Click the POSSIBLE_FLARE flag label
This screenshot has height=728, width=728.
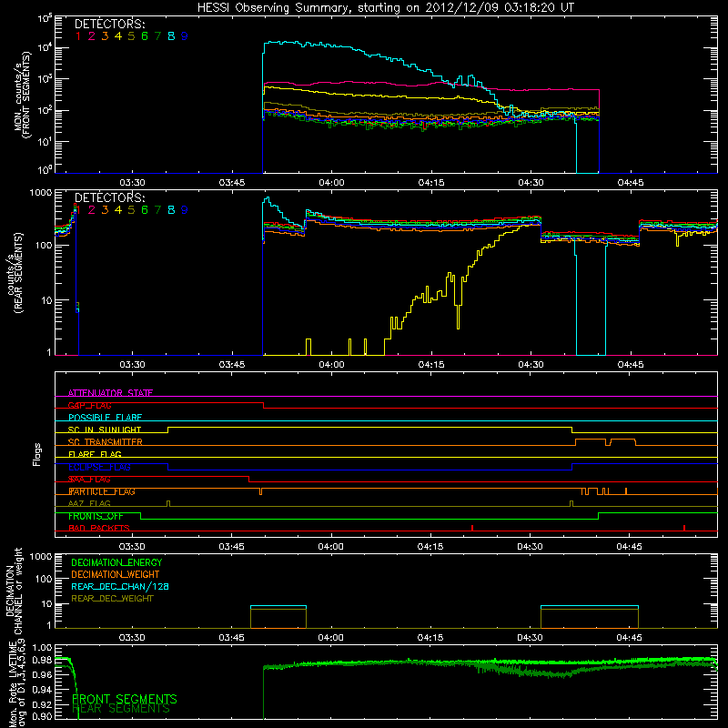pos(105,418)
